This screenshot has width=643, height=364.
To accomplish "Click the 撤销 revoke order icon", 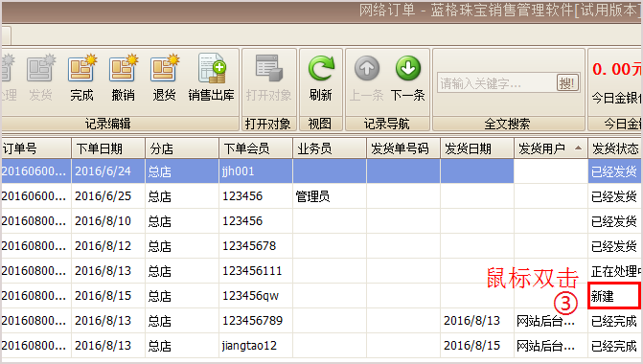I will (123, 78).
